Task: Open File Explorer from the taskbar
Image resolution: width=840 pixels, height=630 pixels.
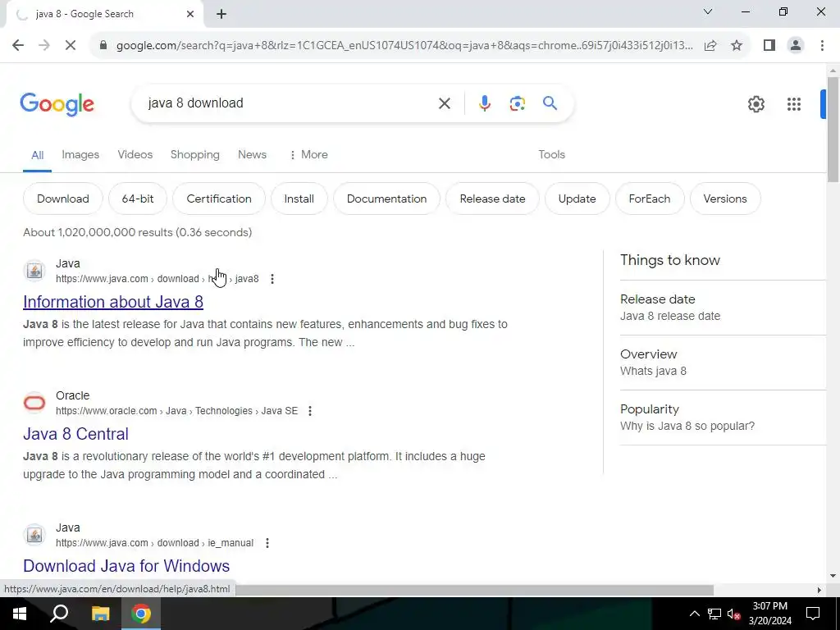Action: pyautogui.click(x=100, y=614)
